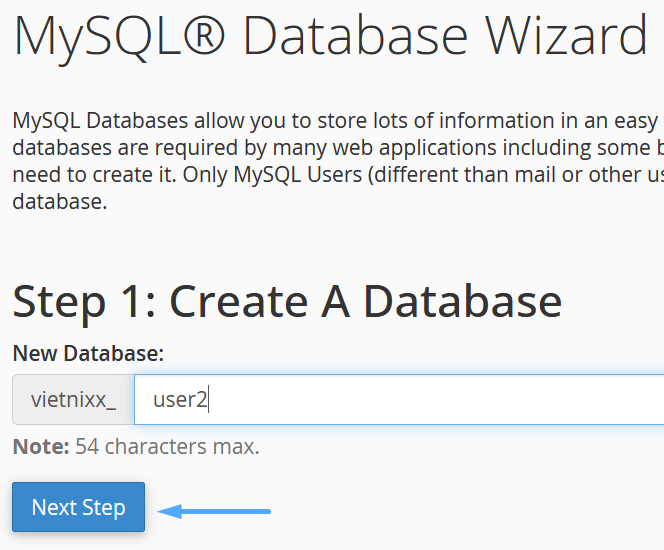Image resolution: width=664 pixels, height=550 pixels.
Task: Click the "54 characters max." hint text
Action: pos(168,446)
